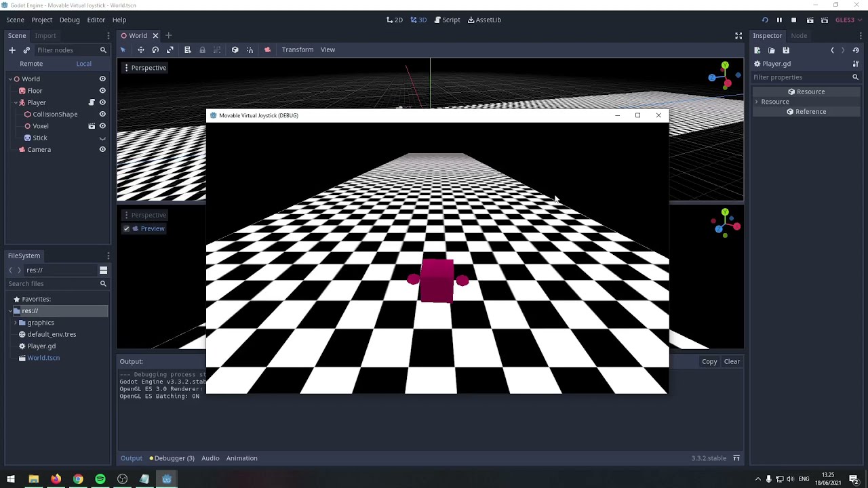Screen dimensions: 868x488
Task: Toggle FileSystem split mode icon
Action: click(x=103, y=270)
